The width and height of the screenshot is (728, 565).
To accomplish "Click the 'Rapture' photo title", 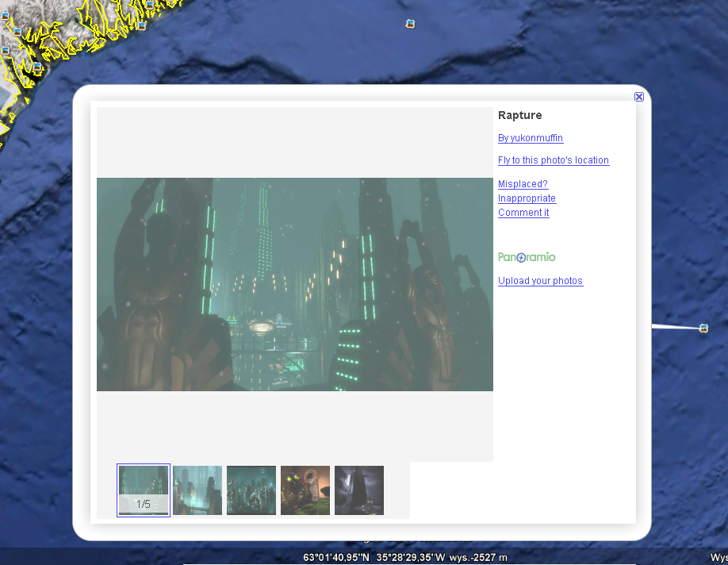I will pos(520,115).
